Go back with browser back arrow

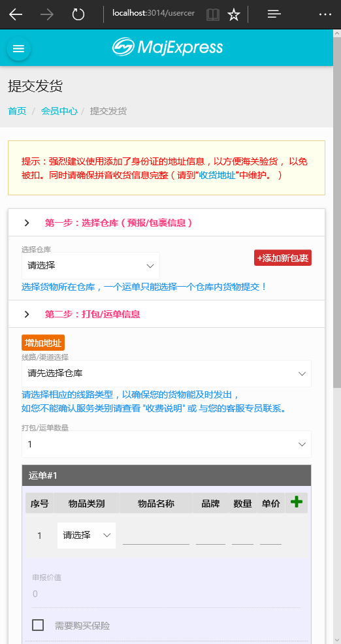(x=16, y=14)
